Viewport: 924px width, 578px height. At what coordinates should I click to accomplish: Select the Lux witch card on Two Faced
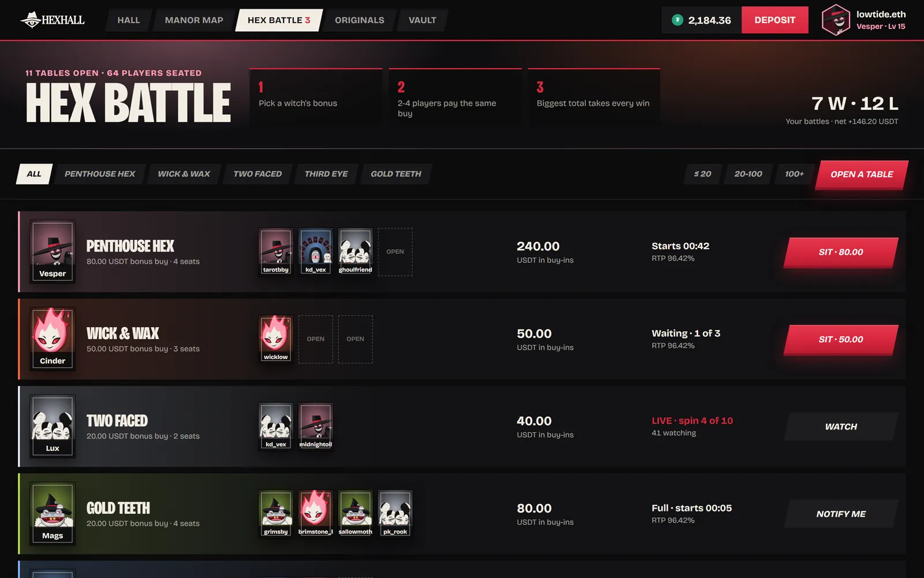click(53, 427)
